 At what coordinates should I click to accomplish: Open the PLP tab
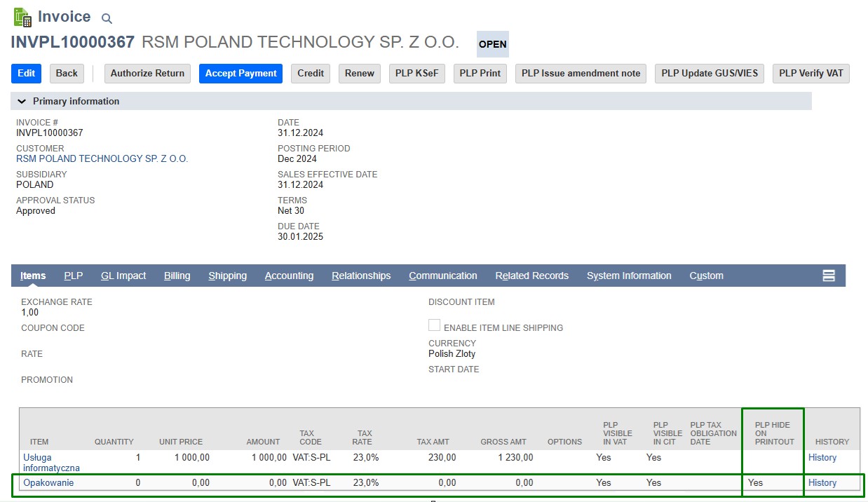[74, 276]
